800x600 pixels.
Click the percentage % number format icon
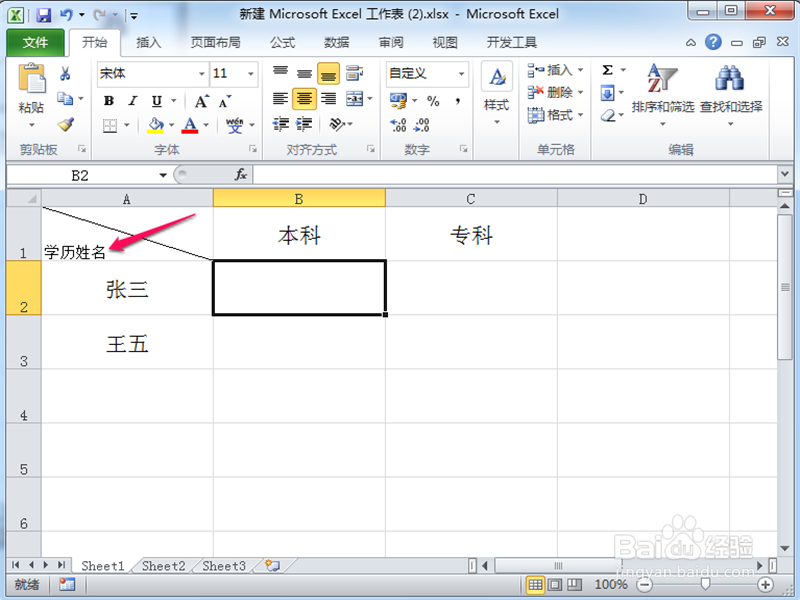pyautogui.click(x=432, y=101)
